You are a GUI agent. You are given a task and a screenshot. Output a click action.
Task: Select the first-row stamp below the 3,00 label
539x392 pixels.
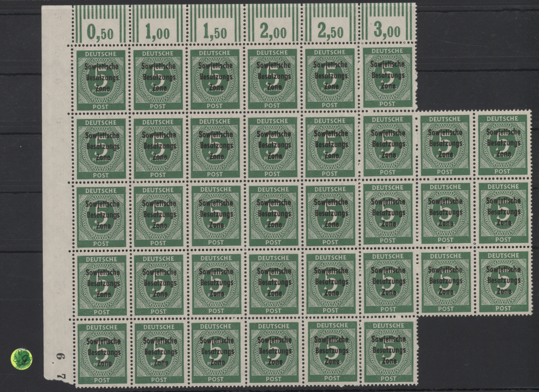point(387,77)
